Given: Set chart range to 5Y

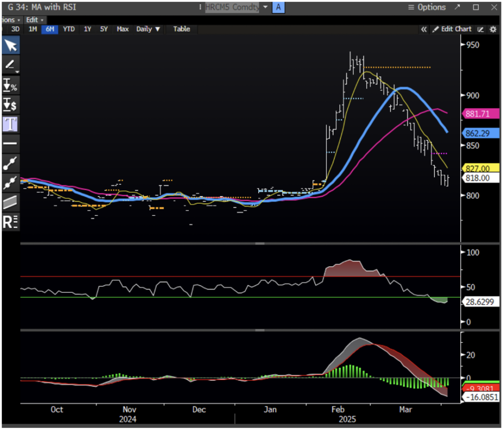Looking at the screenshot, I should (x=104, y=29).
